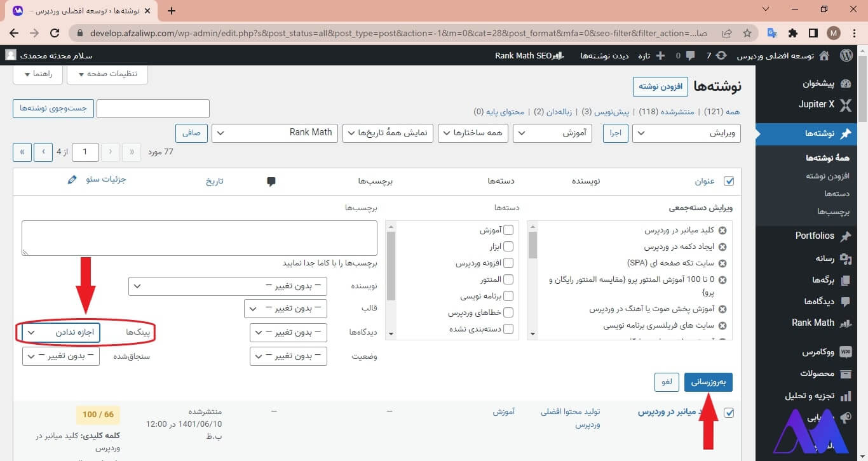Screen dimensions: 868x461
Task: Open site home icon توسعه افضلی وردپرس
Action: (x=824, y=56)
